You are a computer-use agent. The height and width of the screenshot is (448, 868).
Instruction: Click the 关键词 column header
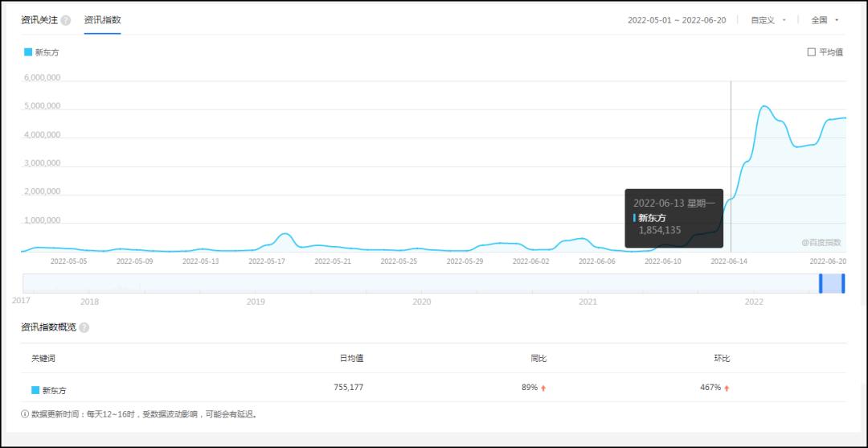[43, 358]
